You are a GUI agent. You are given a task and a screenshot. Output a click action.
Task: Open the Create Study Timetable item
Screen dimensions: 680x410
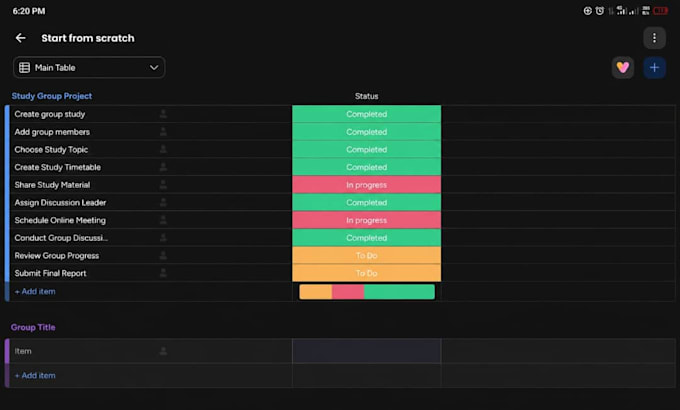pos(57,167)
